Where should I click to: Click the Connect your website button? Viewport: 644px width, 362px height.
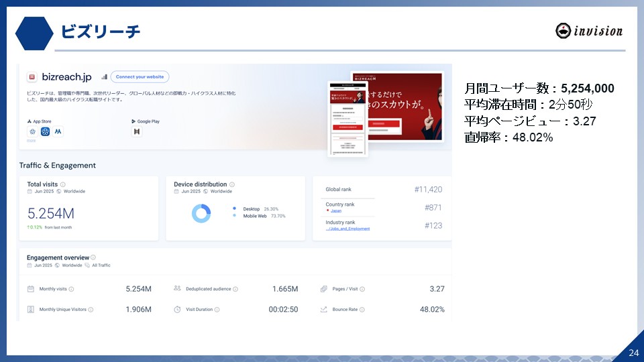(140, 76)
